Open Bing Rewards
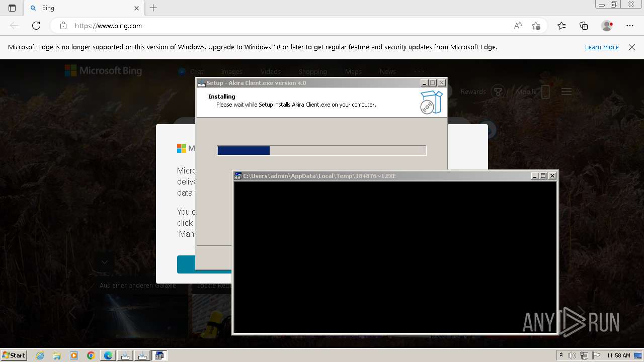 (482, 92)
